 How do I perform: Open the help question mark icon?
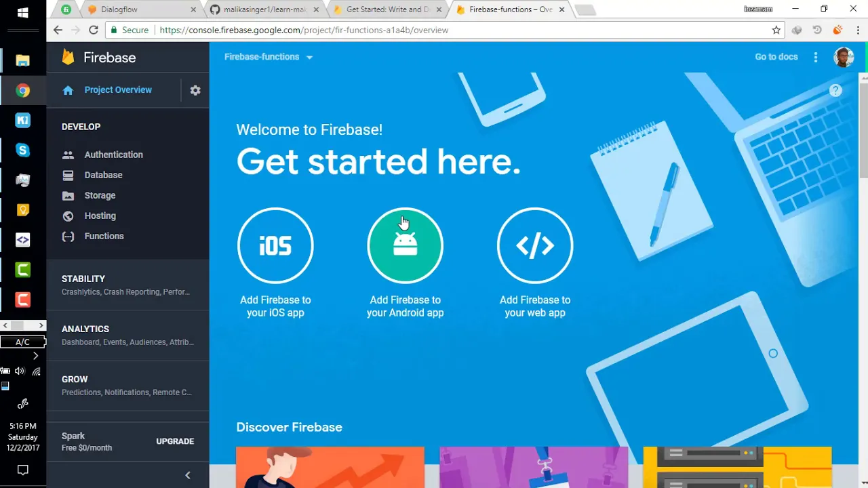835,90
